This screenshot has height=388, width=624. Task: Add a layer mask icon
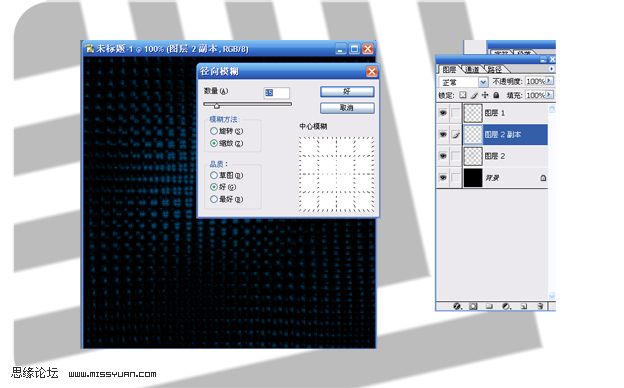pos(473,306)
